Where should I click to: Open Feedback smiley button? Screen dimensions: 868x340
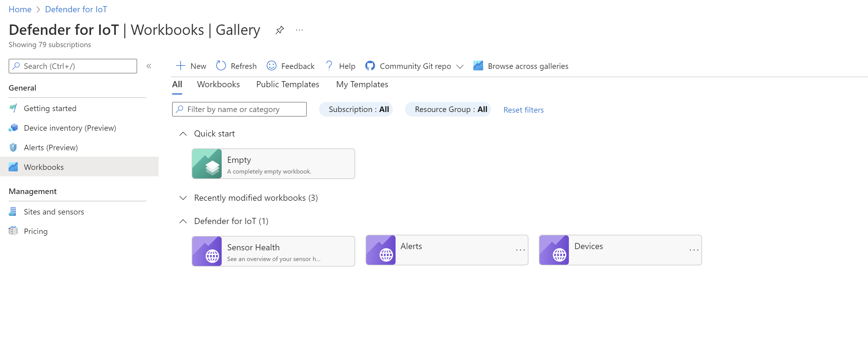pos(272,65)
